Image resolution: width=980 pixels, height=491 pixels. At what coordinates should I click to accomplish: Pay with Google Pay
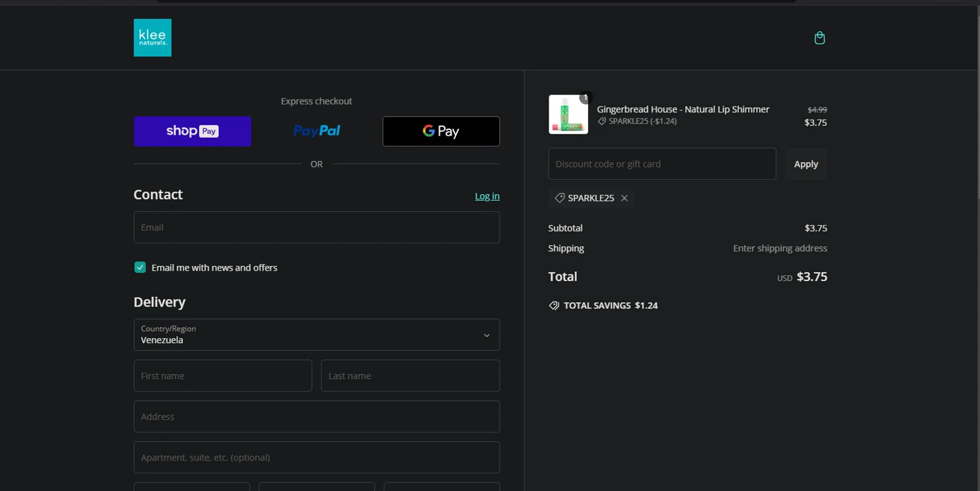tap(441, 131)
